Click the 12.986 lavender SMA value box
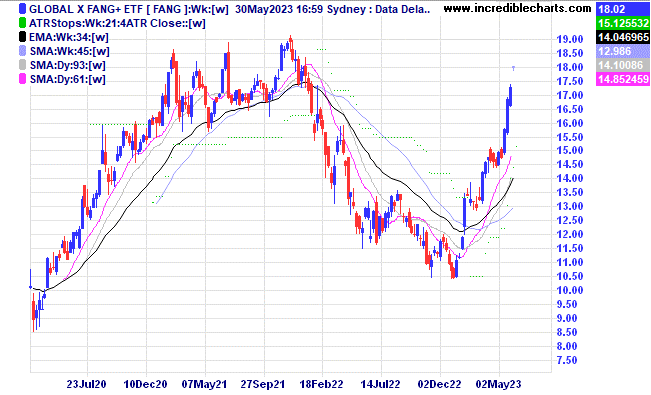Screen dimensions: 651x395 [x=623, y=51]
